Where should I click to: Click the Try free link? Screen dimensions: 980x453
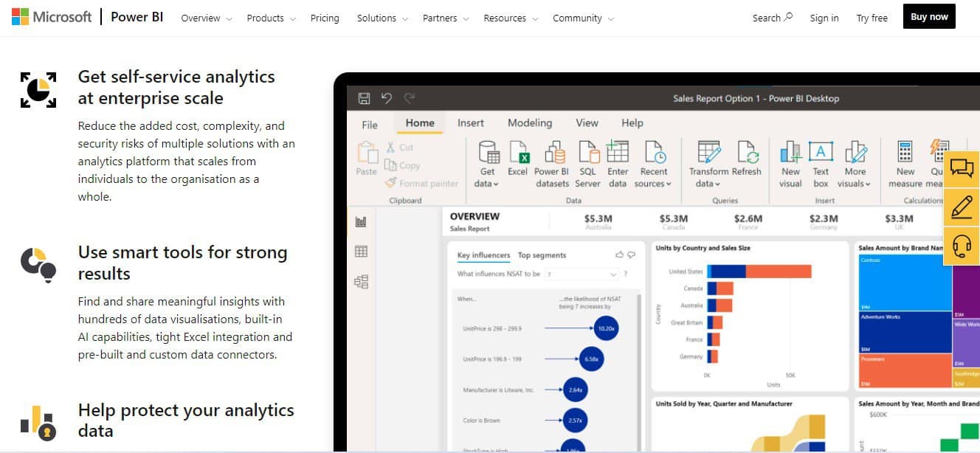[x=872, y=18]
